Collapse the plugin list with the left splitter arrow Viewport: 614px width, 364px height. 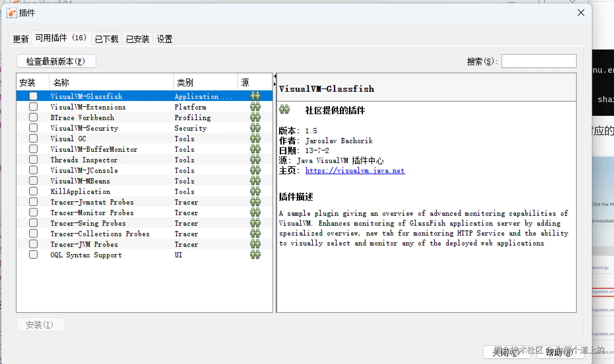275,77
